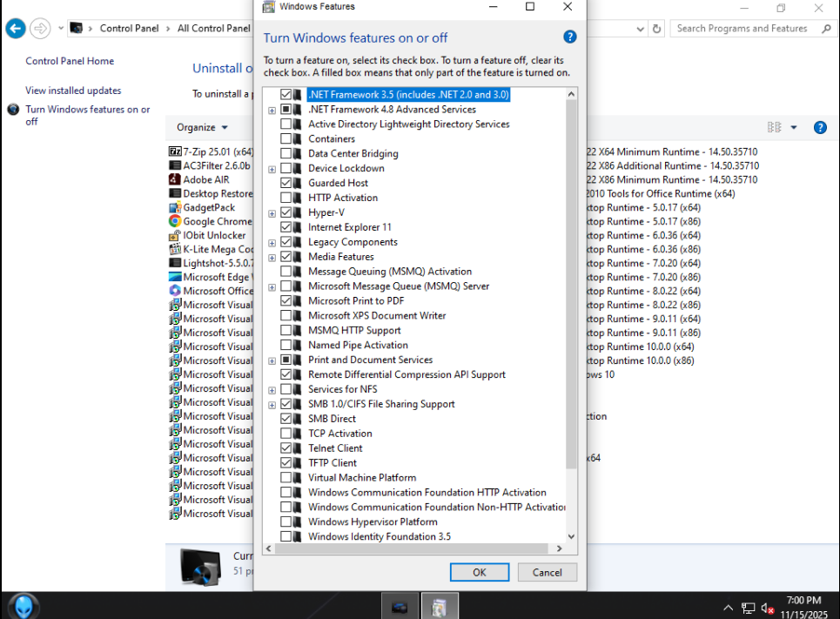Uncheck Telnet Client checkbox
Image resolution: width=840 pixels, height=619 pixels.
(x=286, y=448)
